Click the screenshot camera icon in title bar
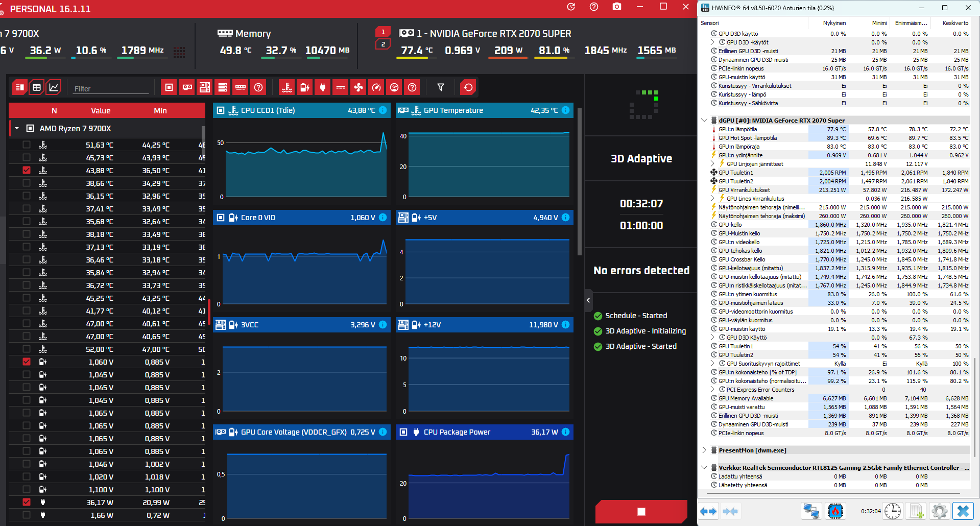This screenshot has width=980, height=526. pyautogui.click(x=617, y=7)
